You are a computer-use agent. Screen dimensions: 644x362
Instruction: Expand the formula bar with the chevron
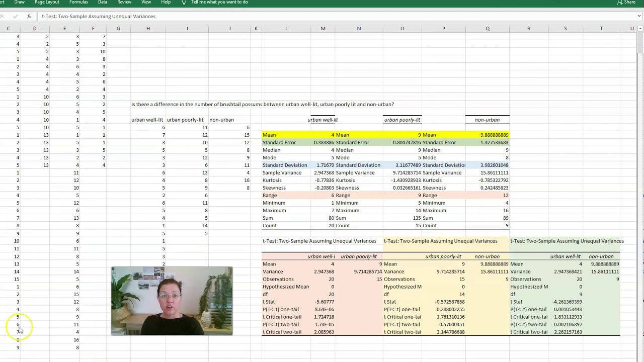click(x=639, y=16)
